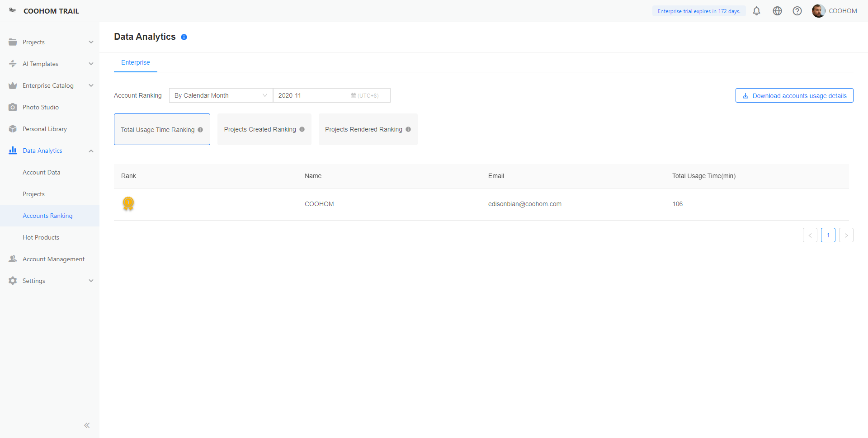Click info icon beside Projects Created Ranking
Image resolution: width=868 pixels, height=438 pixels.
[302, 129]
